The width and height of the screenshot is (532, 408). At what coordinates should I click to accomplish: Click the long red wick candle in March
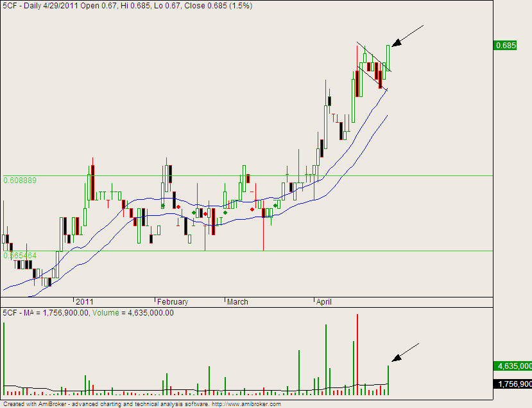click(x=264, y=225)
